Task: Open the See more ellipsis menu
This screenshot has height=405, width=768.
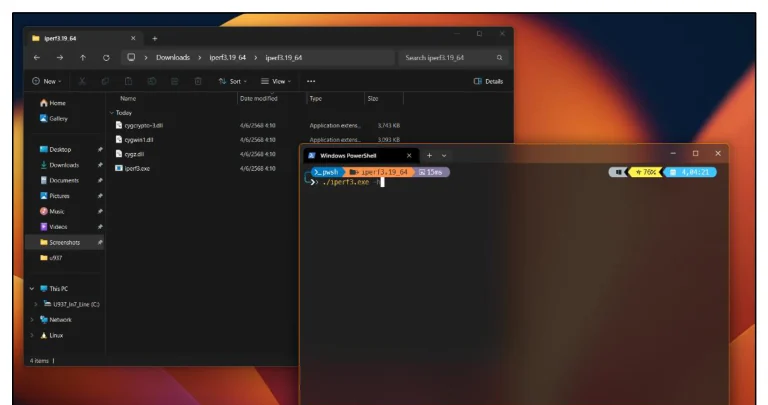Action: pyautogui.click(x=311, y=81)
